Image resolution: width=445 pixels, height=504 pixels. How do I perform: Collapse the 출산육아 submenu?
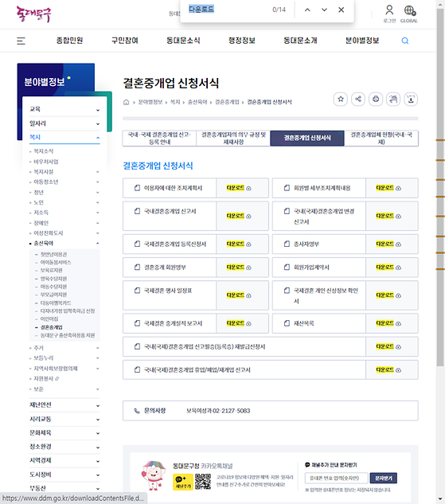pos(98,244)
